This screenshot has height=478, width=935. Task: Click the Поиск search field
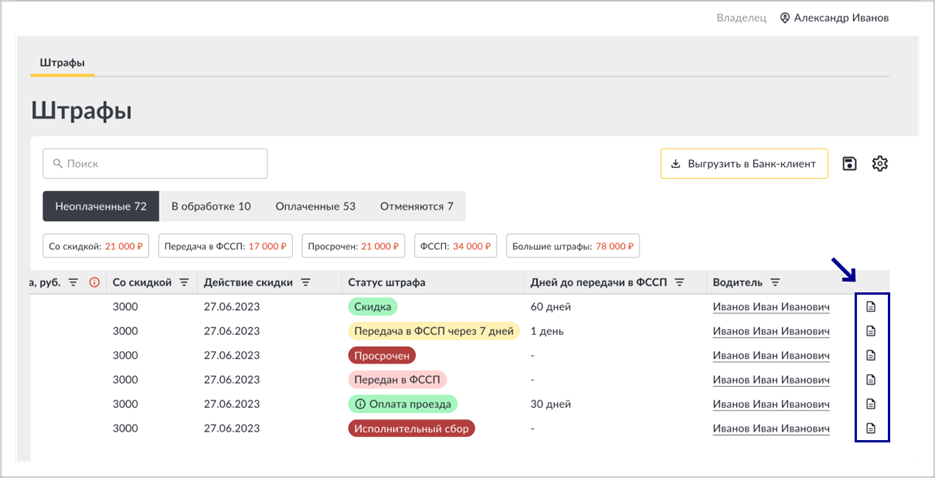155,163
